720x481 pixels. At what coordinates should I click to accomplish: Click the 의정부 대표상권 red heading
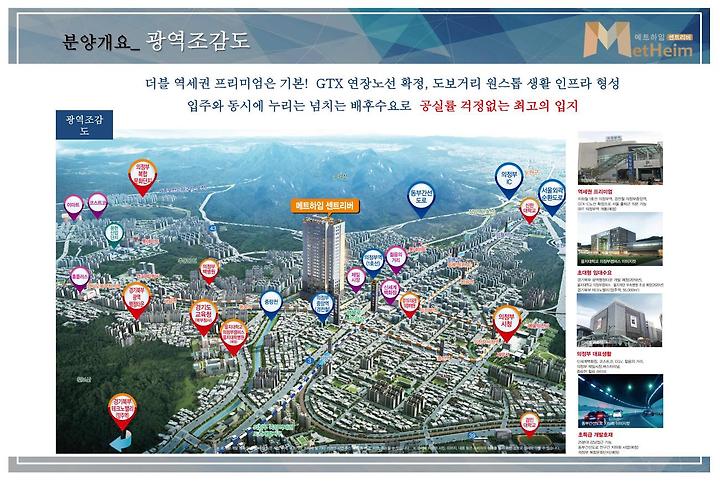pos(595,354)
